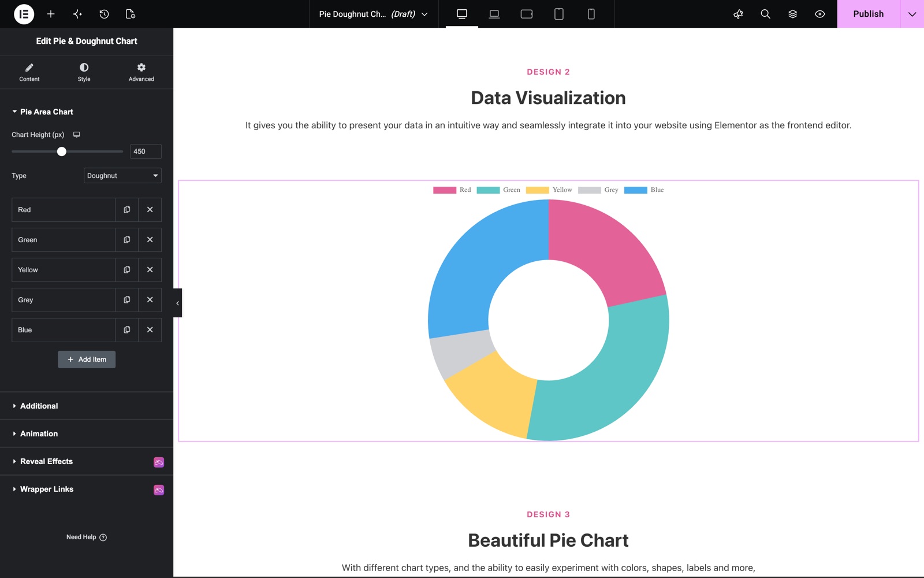924x578 pixels.
Task: Switch to the Style tab
Action: (x=84, y=72)
